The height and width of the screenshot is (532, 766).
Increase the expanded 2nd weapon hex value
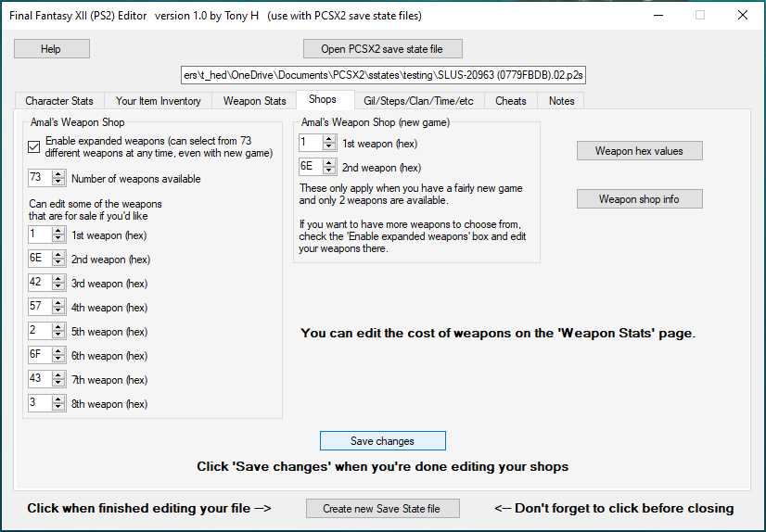[58, 255]
